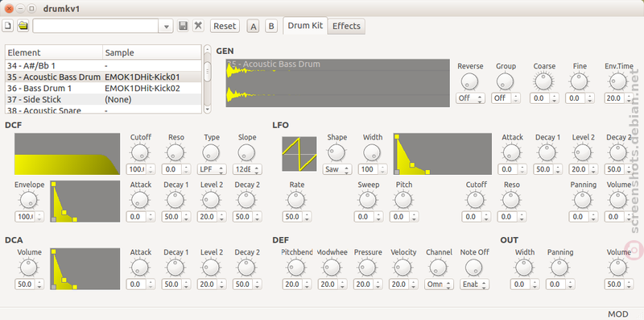
Task: Click the DEF Modwheel knob
Action: 332,268
